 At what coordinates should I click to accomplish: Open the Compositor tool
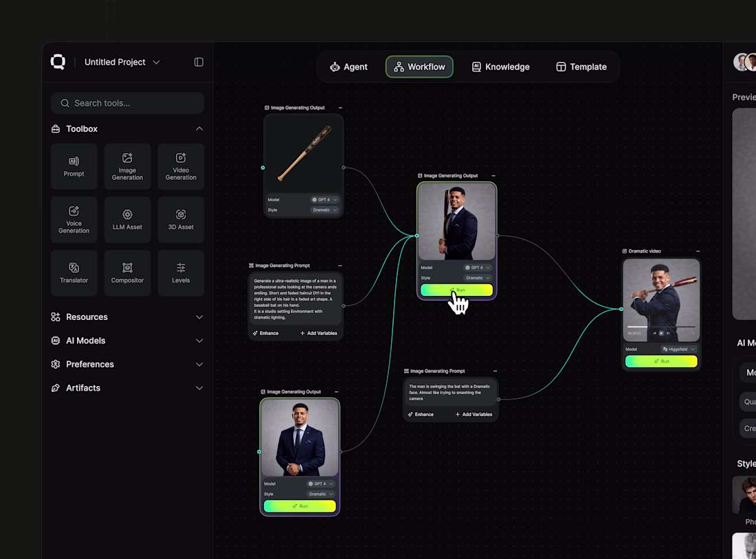click(x=127, y=273)
